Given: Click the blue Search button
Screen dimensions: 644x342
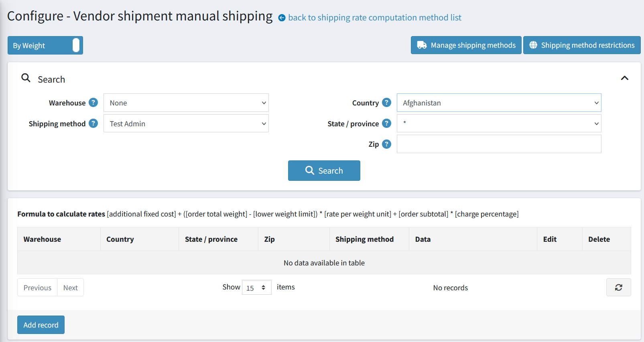Looking at the screenshot, I should click(x=324, y=171).
